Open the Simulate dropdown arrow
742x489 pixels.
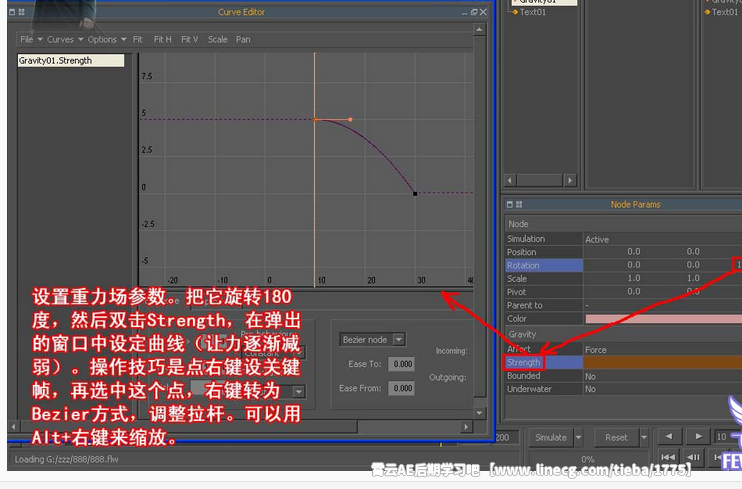click(578, 437)
